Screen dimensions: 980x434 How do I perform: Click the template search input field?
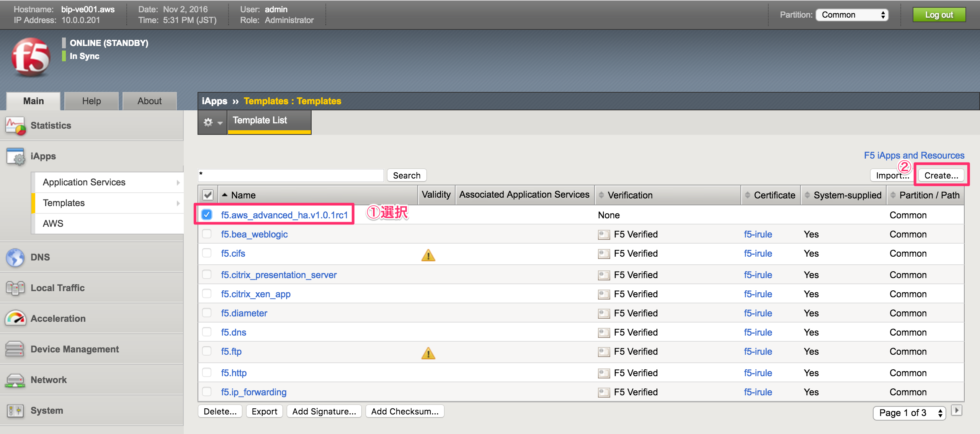(x=291, y=175)
